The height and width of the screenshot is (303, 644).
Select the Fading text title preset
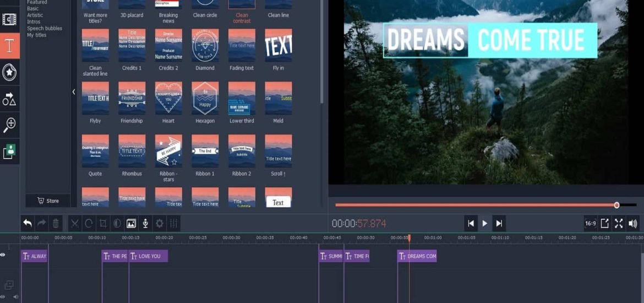tap(242, 45)
